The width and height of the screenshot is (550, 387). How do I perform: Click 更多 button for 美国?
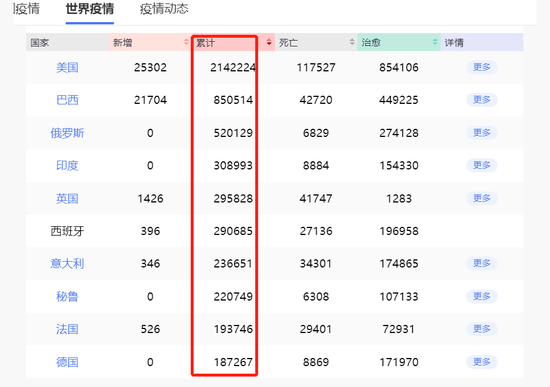pyautogui.click(x=482, y=67)
